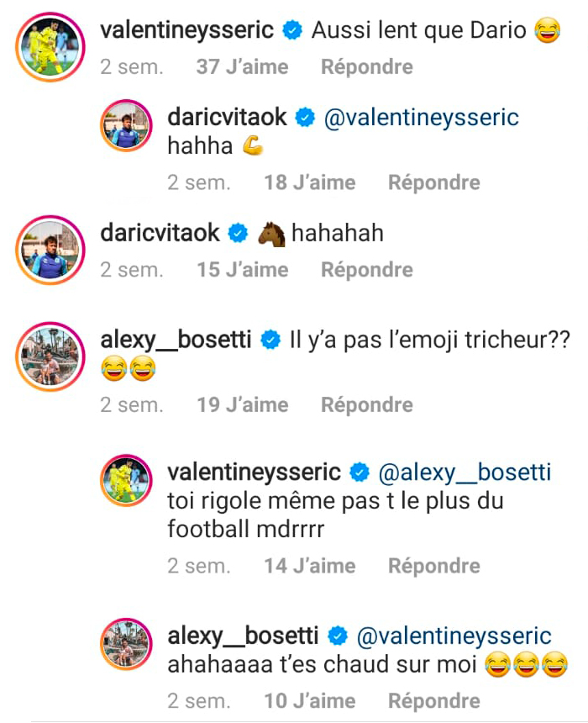Open valentineysseric's avatar on the top comment

[51, 47]
